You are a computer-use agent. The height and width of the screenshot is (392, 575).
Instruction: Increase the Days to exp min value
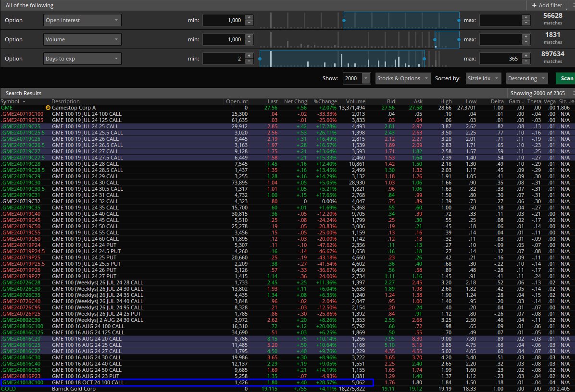click(250, 56)
